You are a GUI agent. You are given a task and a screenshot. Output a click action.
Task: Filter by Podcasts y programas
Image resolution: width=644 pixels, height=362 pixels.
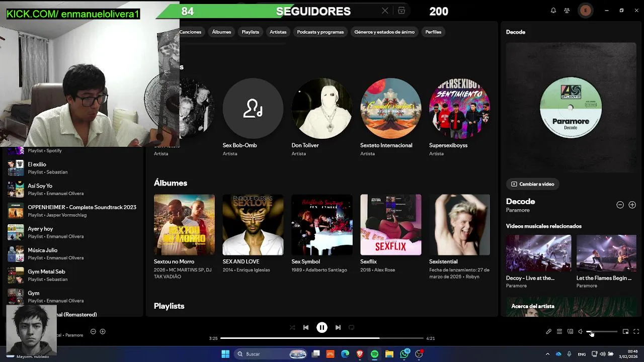click(320, 32)
